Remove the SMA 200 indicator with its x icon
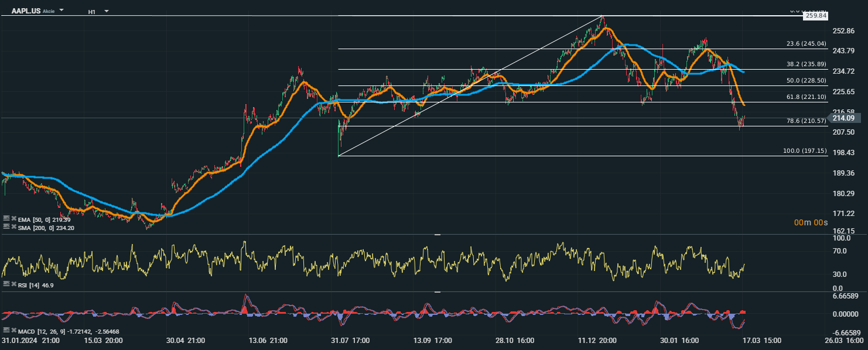 click(x=13, y=226)
